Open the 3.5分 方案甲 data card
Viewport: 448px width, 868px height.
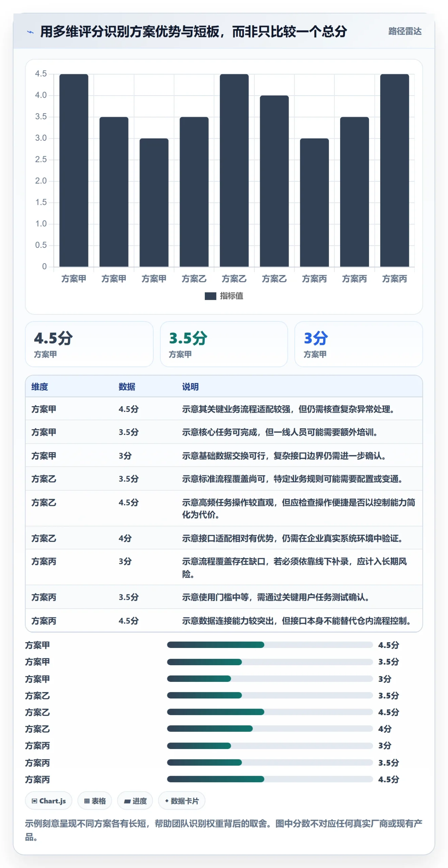(x=224, y=344)
